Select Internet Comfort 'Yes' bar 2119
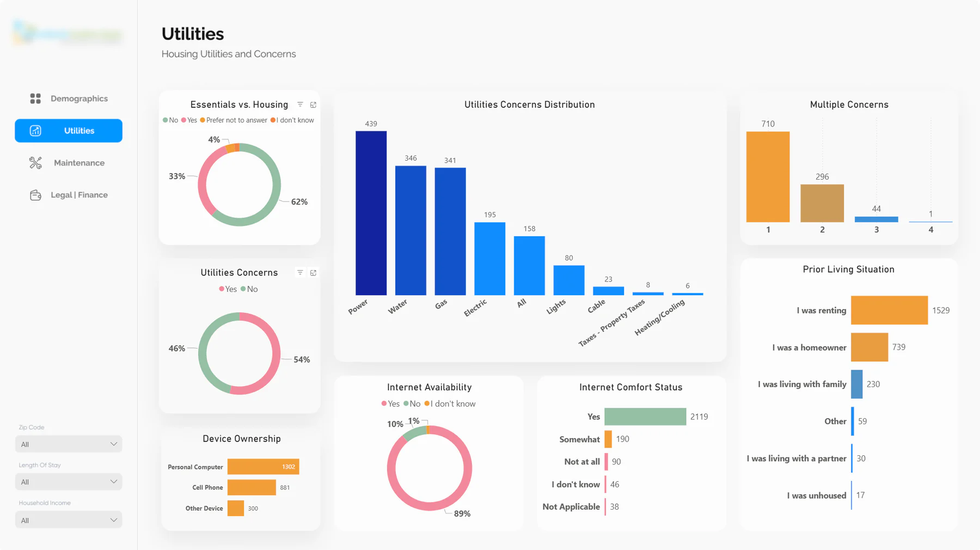 646,417
